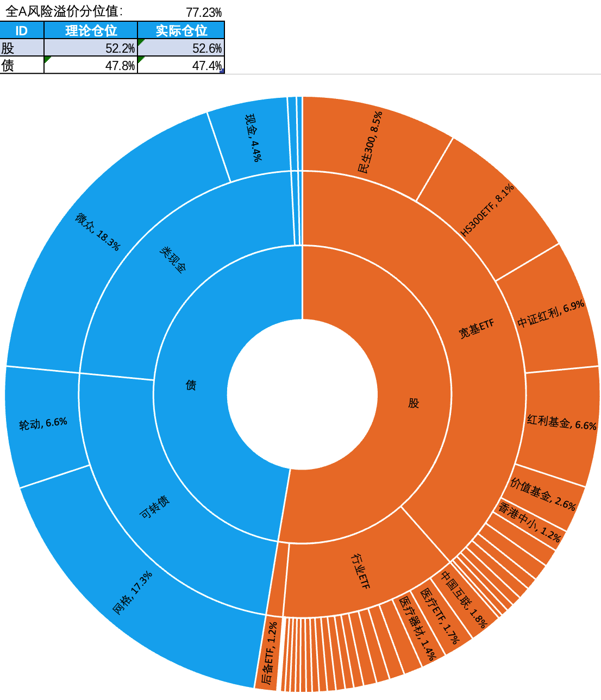The image size is (601, 700).
Task: Click the 民生300, 8.5% chart segment
Action: 371,142
